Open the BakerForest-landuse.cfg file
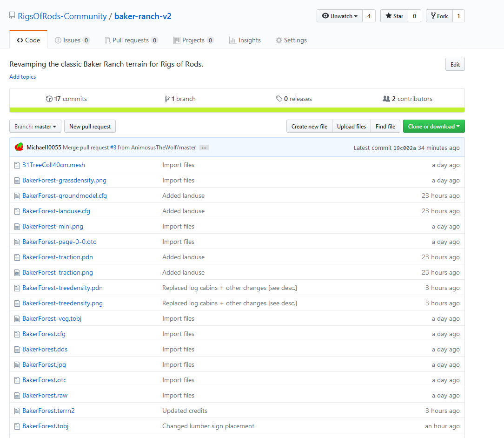Screen dimensions: 504x438 point(56,211)
